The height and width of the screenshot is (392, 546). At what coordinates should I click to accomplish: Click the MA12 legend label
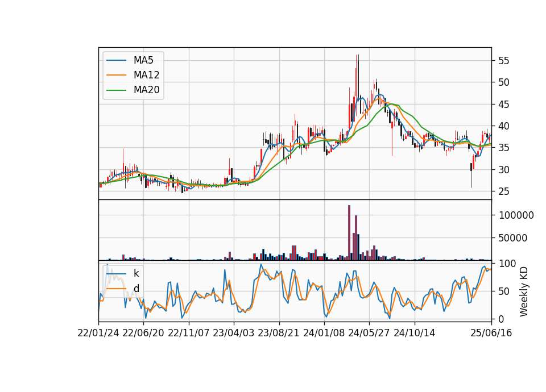[x=146, y=75]
